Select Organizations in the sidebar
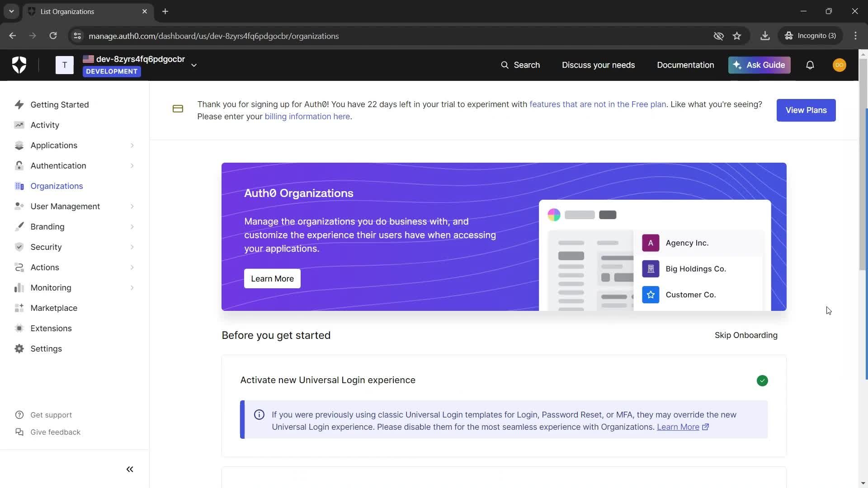 tap(57, 186)
